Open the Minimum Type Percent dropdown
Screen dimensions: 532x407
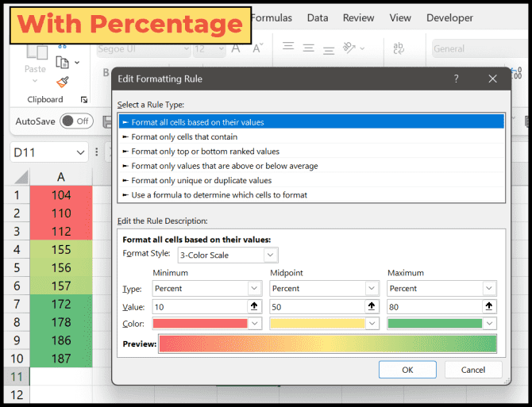[x=255, y=289]
